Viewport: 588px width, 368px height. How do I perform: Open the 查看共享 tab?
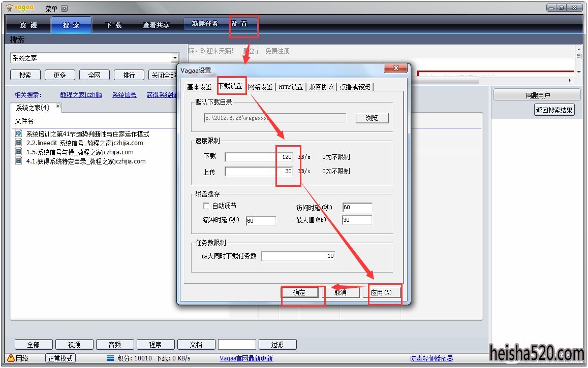click(157, 25)
